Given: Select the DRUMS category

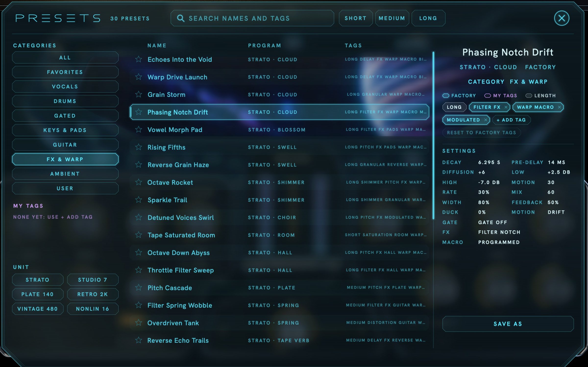Looking at the screenshot, I should click(65, 101).
